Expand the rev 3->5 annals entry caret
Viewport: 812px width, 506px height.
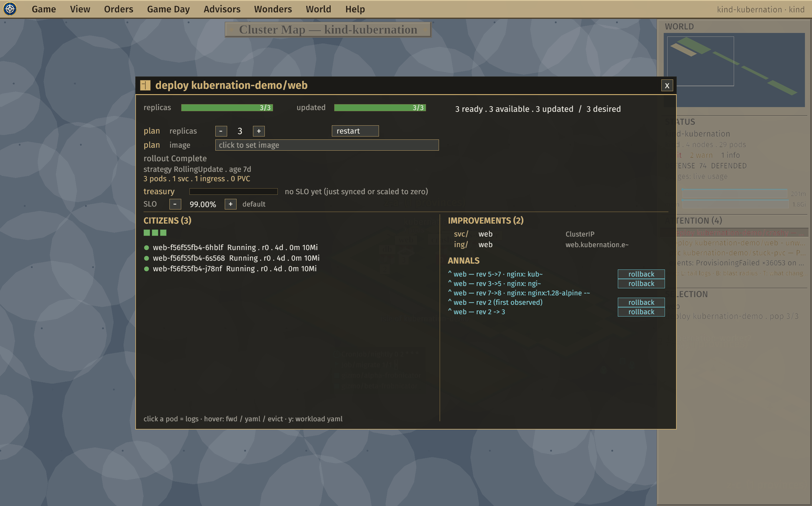450,283
